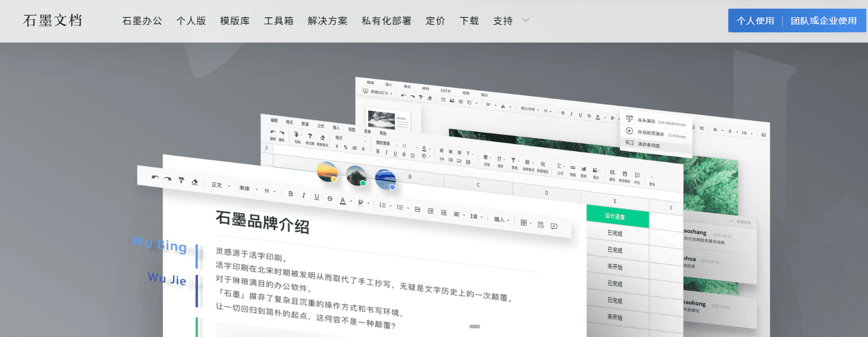Click 格式刷 in the spreadsheet toolbar
Screen dimensions: 868x337
click(x=310, y=139)
